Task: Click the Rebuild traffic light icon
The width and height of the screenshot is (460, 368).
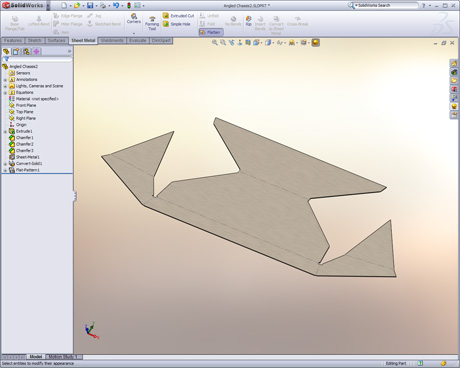Action: pyautogui.click(x=129, y=5)
